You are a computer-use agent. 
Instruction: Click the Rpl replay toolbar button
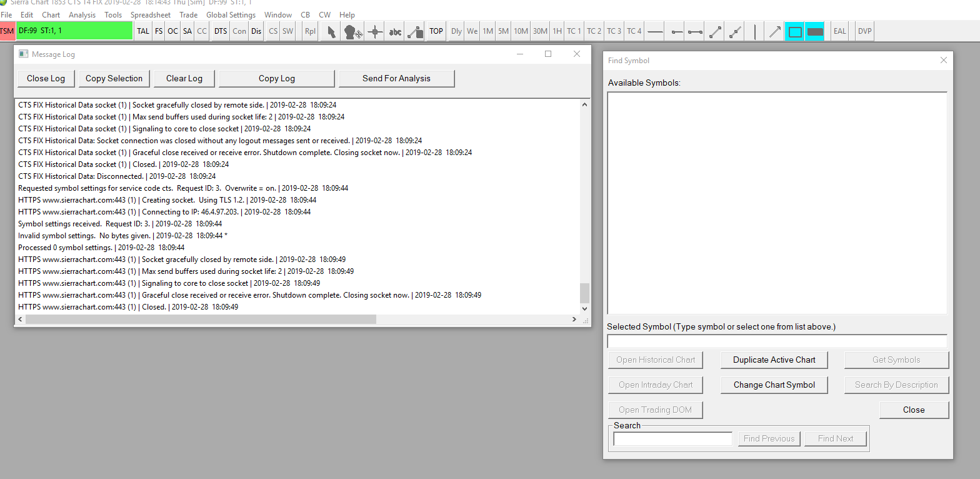(311, 31)
